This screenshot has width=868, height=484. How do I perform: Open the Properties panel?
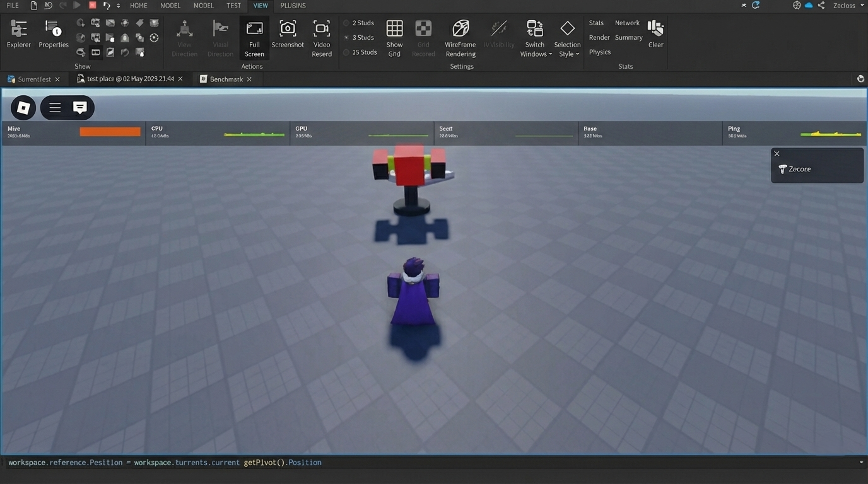pos(54,35)
